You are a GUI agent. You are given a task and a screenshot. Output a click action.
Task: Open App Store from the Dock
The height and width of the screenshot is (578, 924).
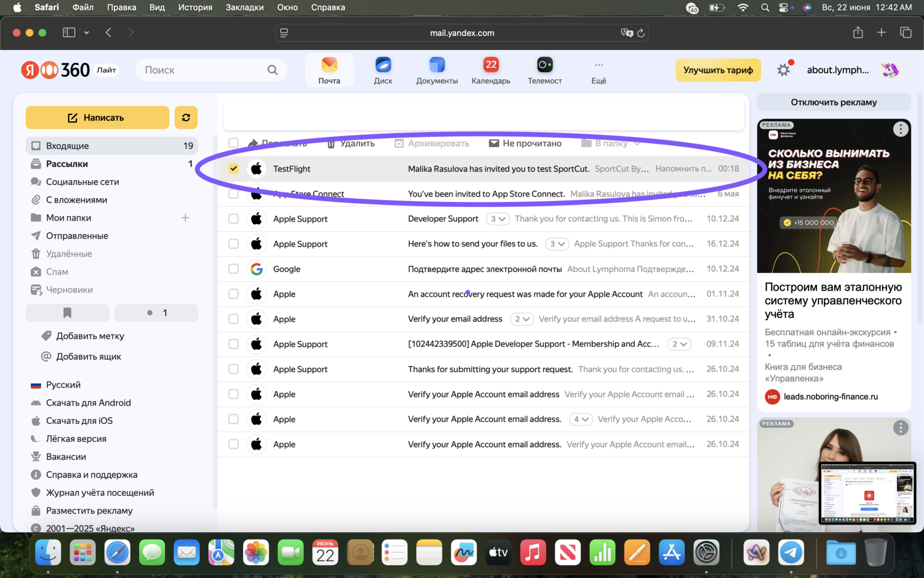672,553
